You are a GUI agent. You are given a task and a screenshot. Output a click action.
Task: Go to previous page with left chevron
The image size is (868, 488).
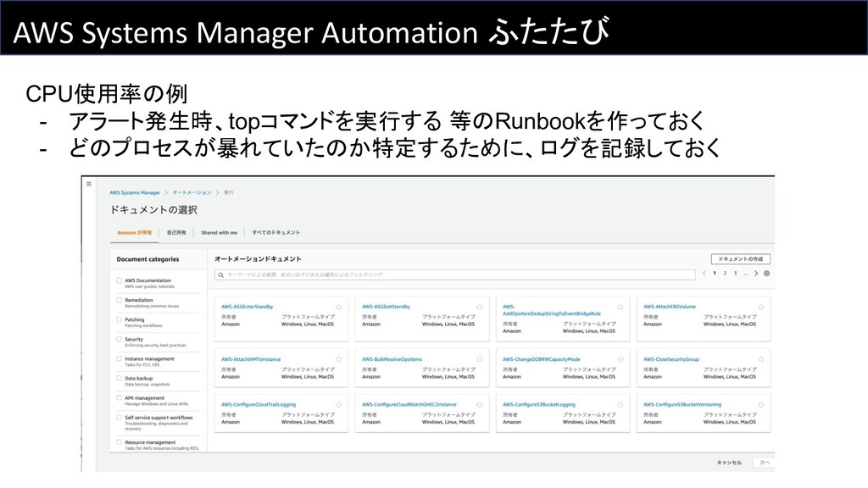(x=704, y=274)
